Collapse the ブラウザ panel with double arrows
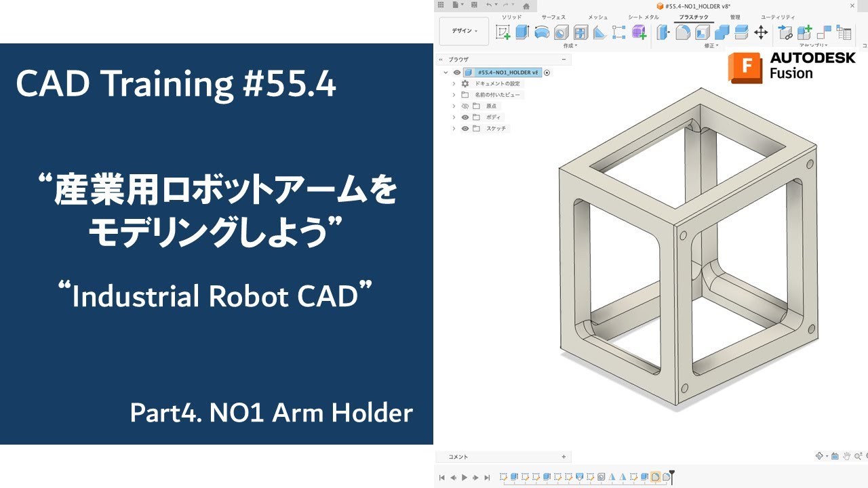The image size is (868, 488). tap(441, 60)
